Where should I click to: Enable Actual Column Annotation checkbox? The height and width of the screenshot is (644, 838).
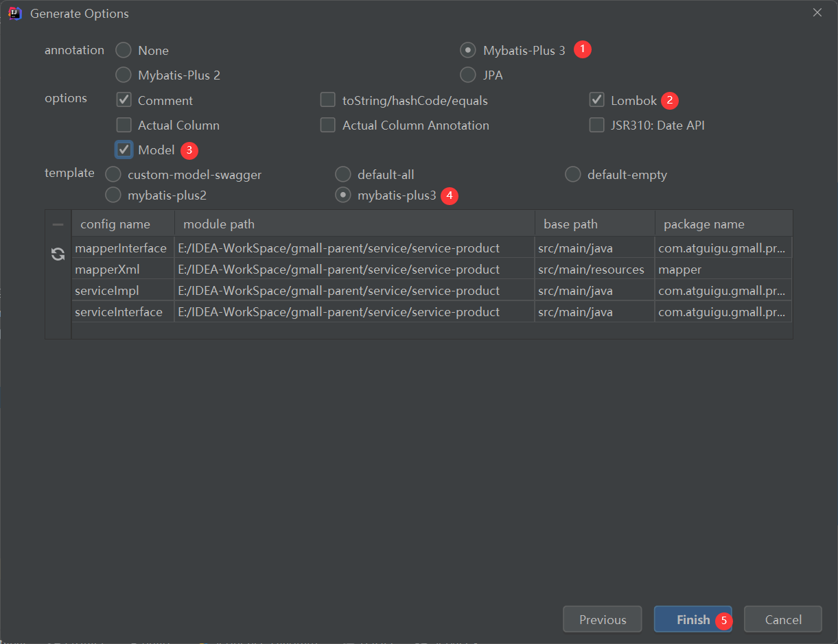pyautogui.click(x=328, y=125)
